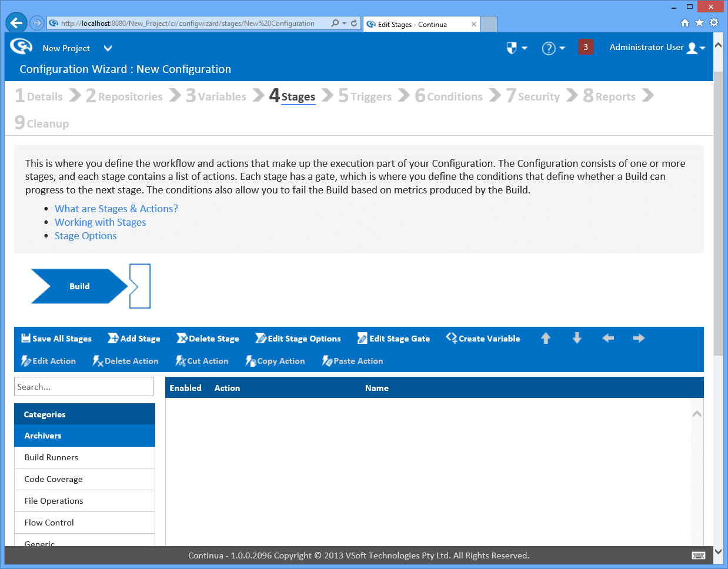Open Working with Stages link
Image resolution: width=728 pixels, height=569 pixels.
(x=100, y=222)
